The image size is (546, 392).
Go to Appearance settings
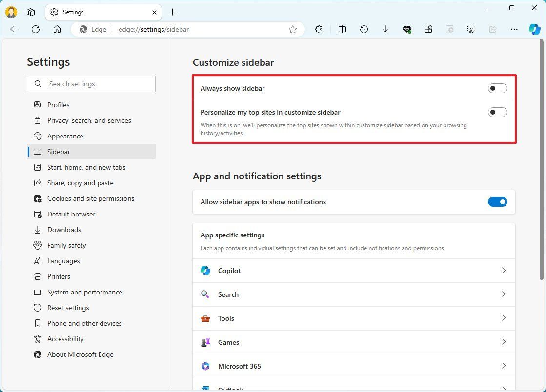pos(64,136)
